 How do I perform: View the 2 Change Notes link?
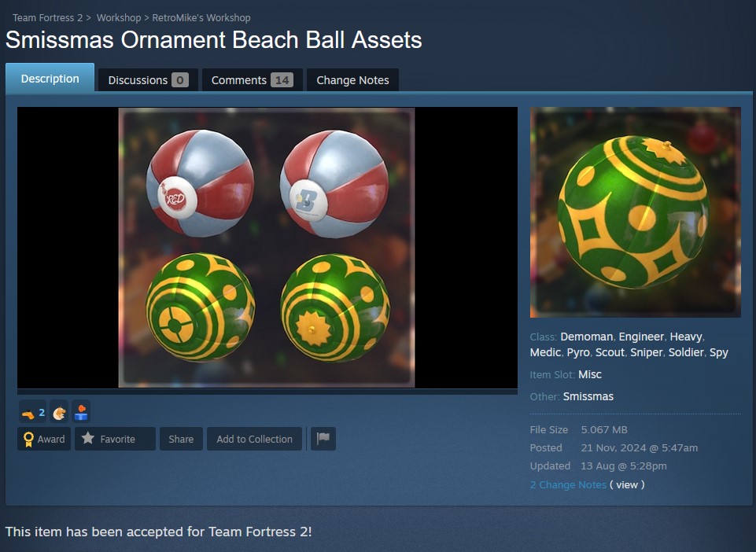point(568,484)
